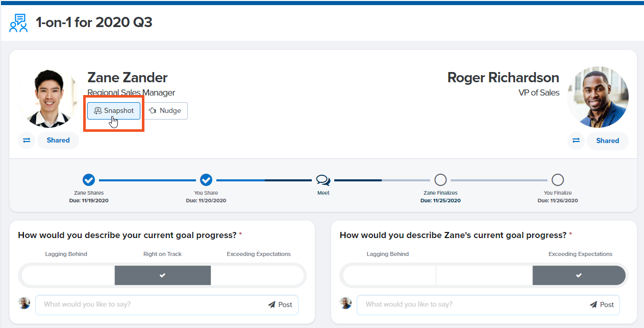
Task: Select the Meet chat bubbles icon
Action: pos(323,180)
